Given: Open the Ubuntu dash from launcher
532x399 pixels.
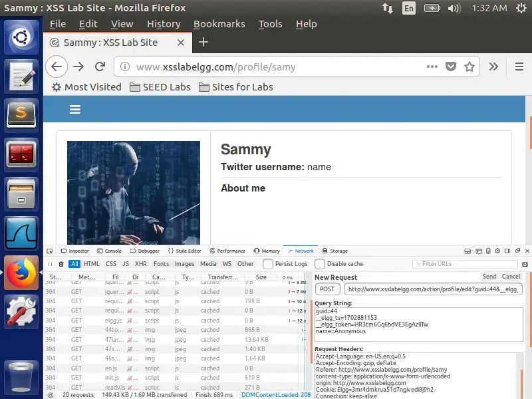Looking at the screenshot, I should 21,37.
